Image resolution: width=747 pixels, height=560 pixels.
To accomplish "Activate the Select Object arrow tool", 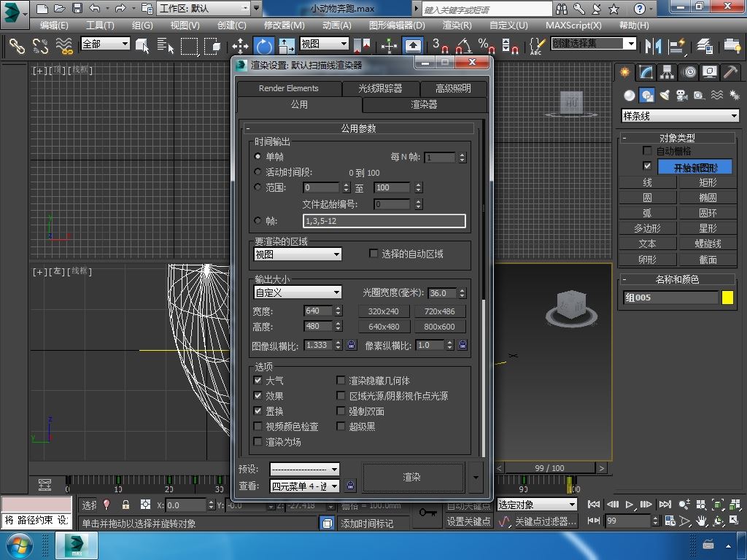I will click(142, 46).
